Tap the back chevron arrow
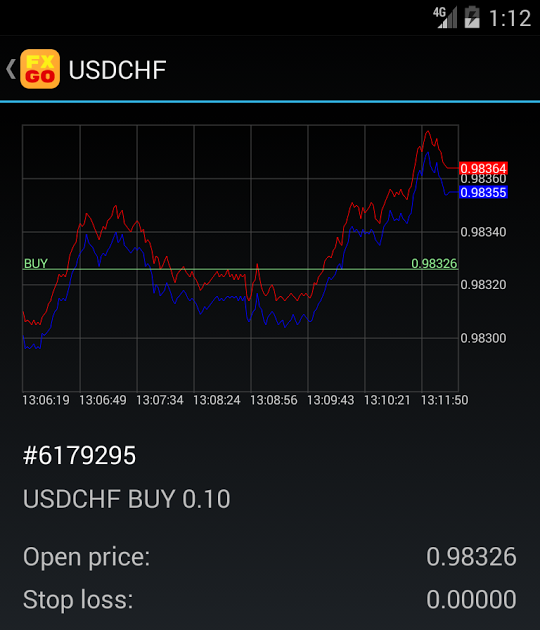 (11, 69)
